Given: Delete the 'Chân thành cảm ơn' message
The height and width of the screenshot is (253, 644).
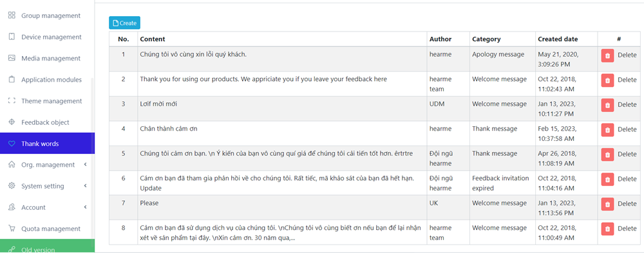Looking at the screenshot, I should coord(619,129).
